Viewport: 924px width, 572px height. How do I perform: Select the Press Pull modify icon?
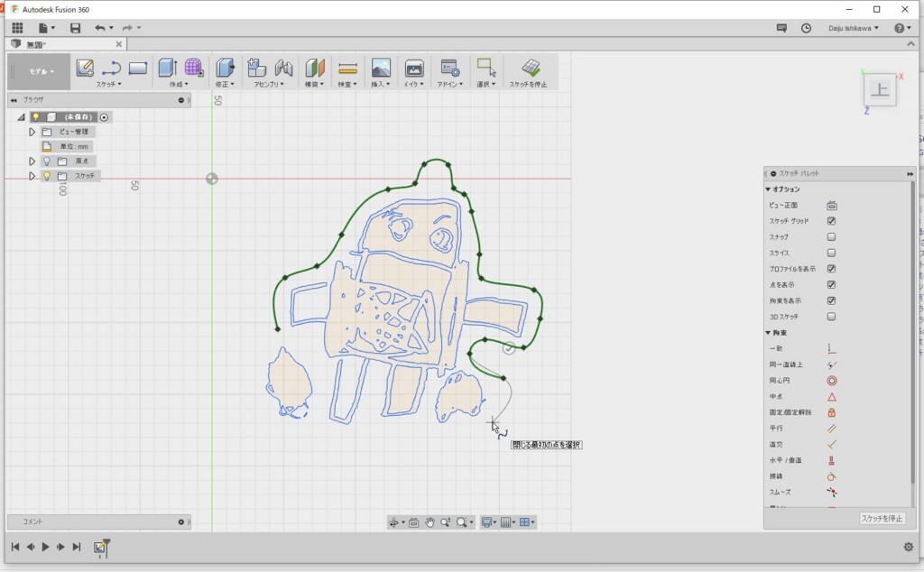pyautogui.click(x=225, y=68)
